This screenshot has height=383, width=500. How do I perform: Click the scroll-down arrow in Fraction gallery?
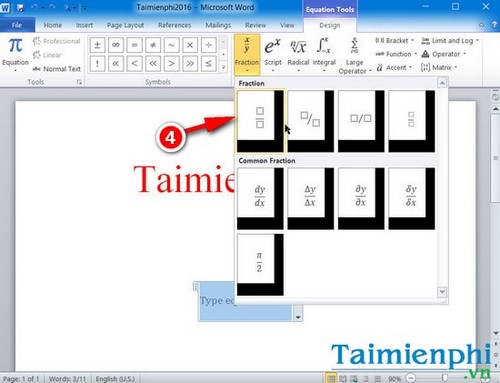442,292
